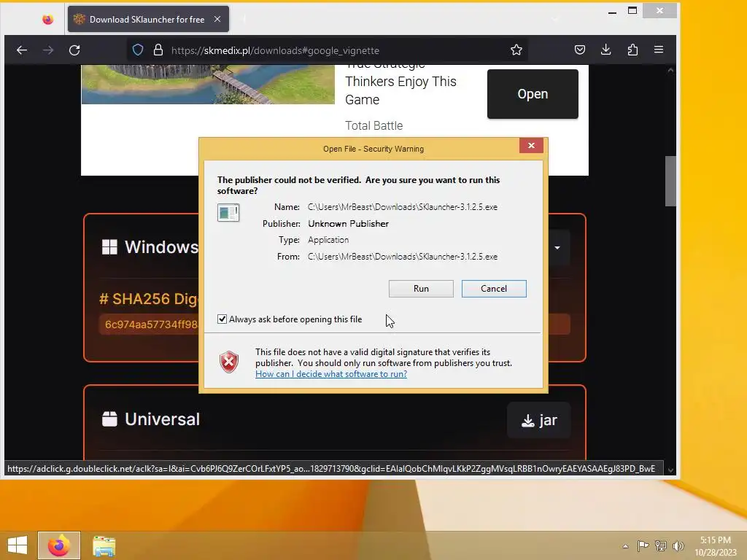Click scrollbar down arrow in the browser
This screenshot has width=747, height=560.
(670, 470)
